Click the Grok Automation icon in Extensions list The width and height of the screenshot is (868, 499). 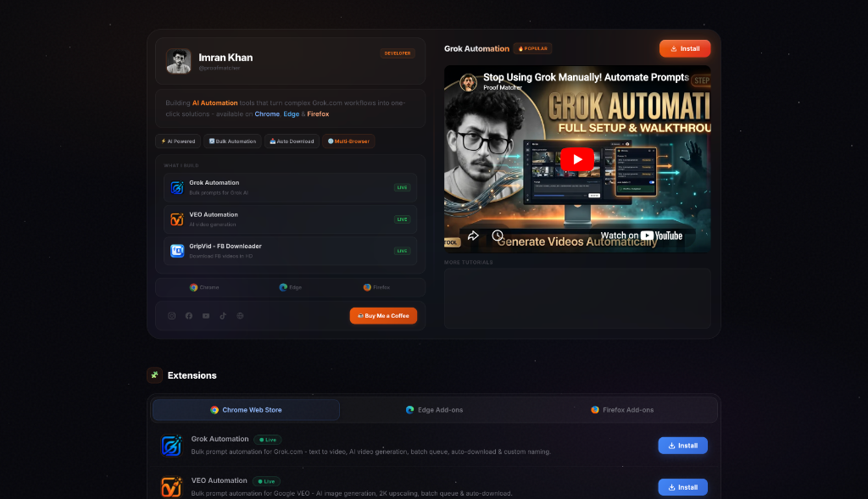pos(171,446)
